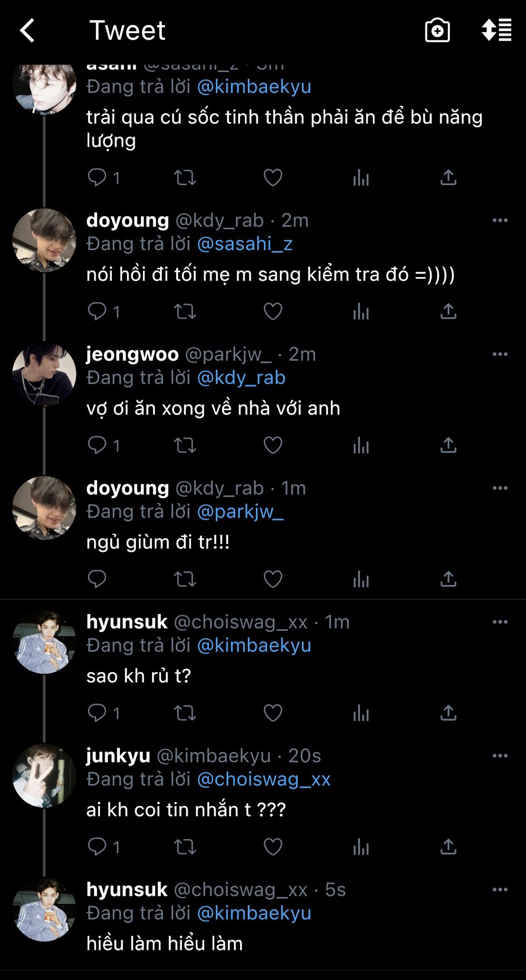View analytics for junkyu's reply
Image resolution: width=526 pixels, height=980 pixels.
point(361,846)
